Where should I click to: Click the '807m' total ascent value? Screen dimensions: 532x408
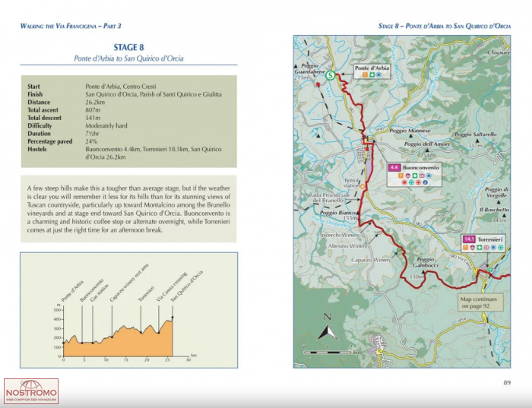(x=93, y=110)
